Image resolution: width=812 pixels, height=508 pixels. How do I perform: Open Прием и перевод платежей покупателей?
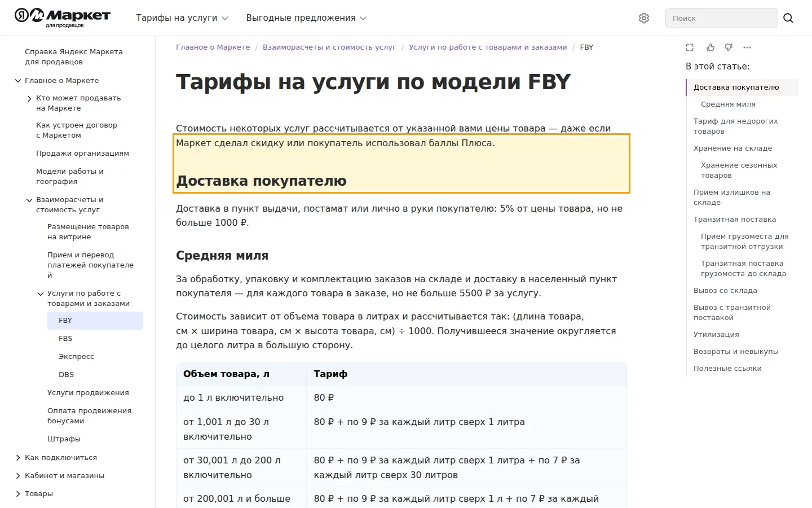(91, 265)
